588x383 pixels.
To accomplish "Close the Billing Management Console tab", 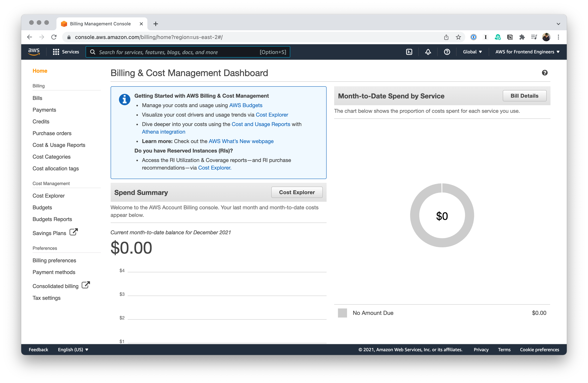I will point(141,24).
